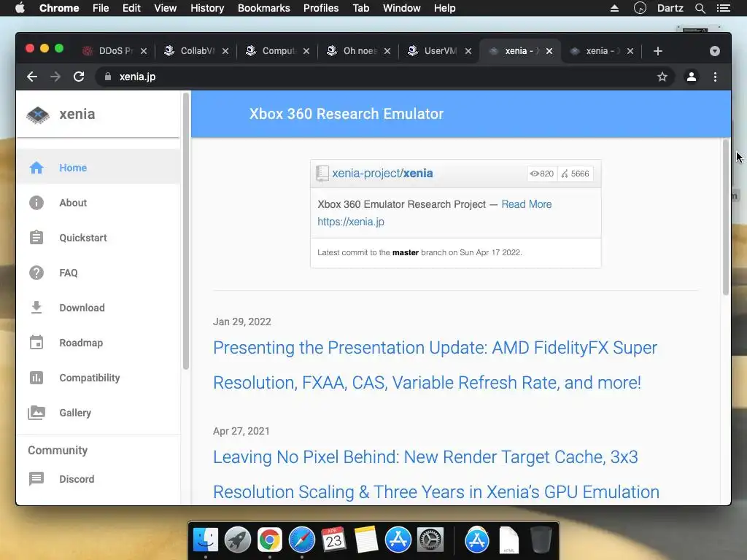Screen dimensions: 747x560
Task: Click the Gallery photos icon
Action: 36,413
